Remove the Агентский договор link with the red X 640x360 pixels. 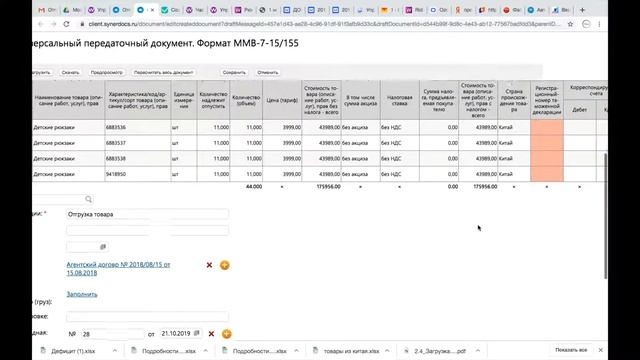(x=209, y=265)
